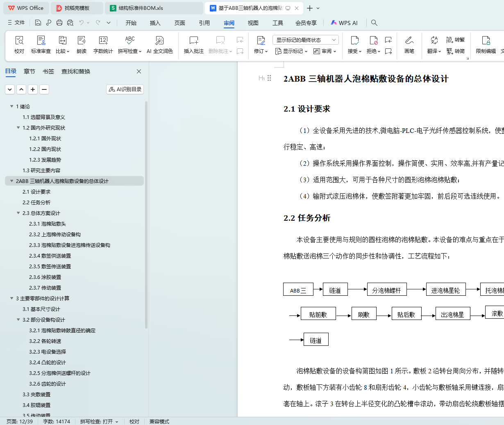Open the 开始 ribbon tab
This screenshot has height=425, width=504.
point(131,23)
